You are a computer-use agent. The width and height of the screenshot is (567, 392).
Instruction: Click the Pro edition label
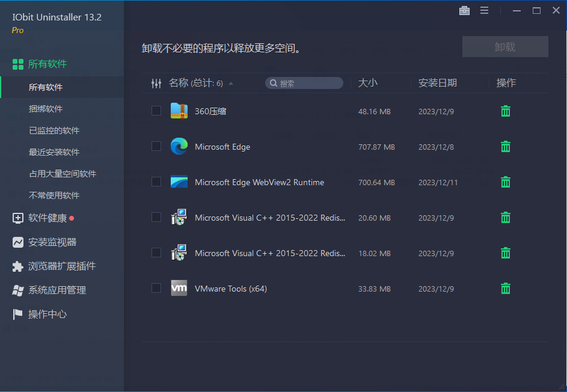(x=17, y=31)
